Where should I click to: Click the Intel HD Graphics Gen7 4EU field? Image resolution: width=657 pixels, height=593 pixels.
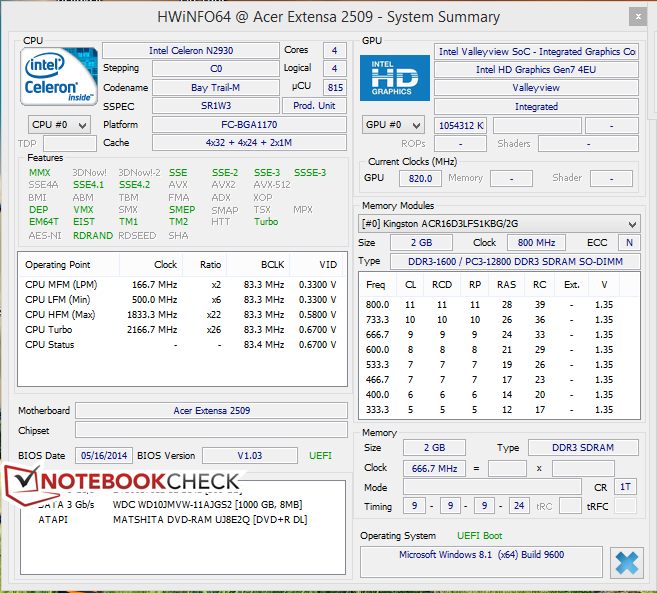(x=536, y=70)
